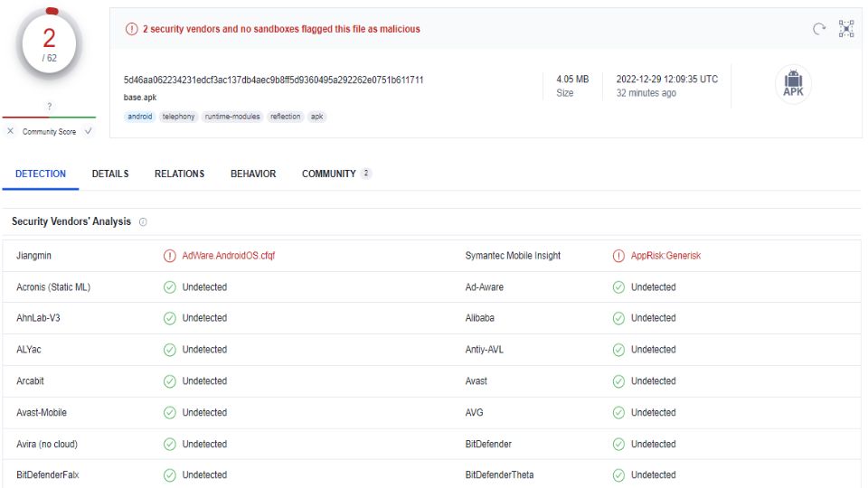Click the Security Vendors' Analysis info icon
The width and height of the screenshot is (868, 488).
pos(144,222)
